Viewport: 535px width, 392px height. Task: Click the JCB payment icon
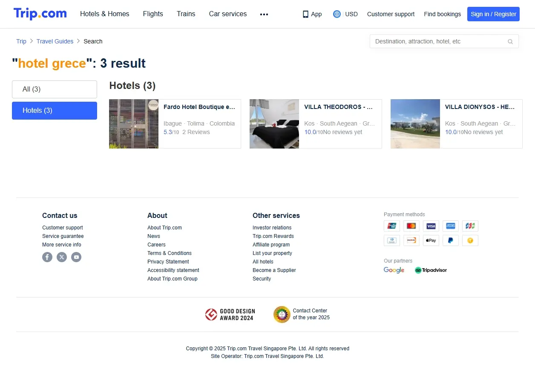tap(470, 226)
